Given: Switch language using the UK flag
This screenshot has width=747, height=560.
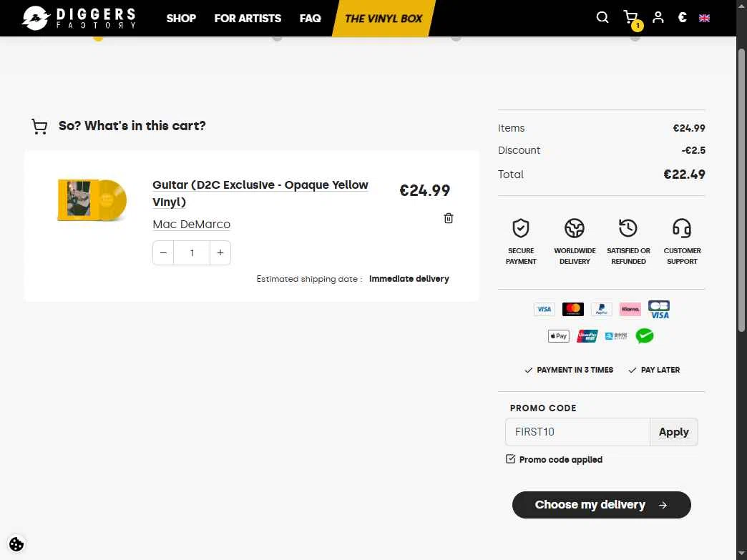Looking at the screenshot, I should (x=704, y=18).
